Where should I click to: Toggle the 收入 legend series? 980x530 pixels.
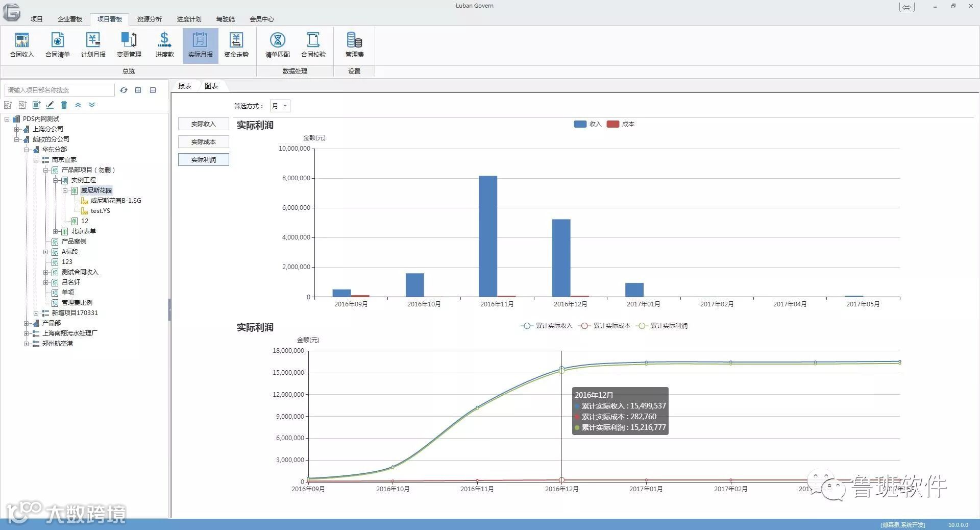pos(588,124)
